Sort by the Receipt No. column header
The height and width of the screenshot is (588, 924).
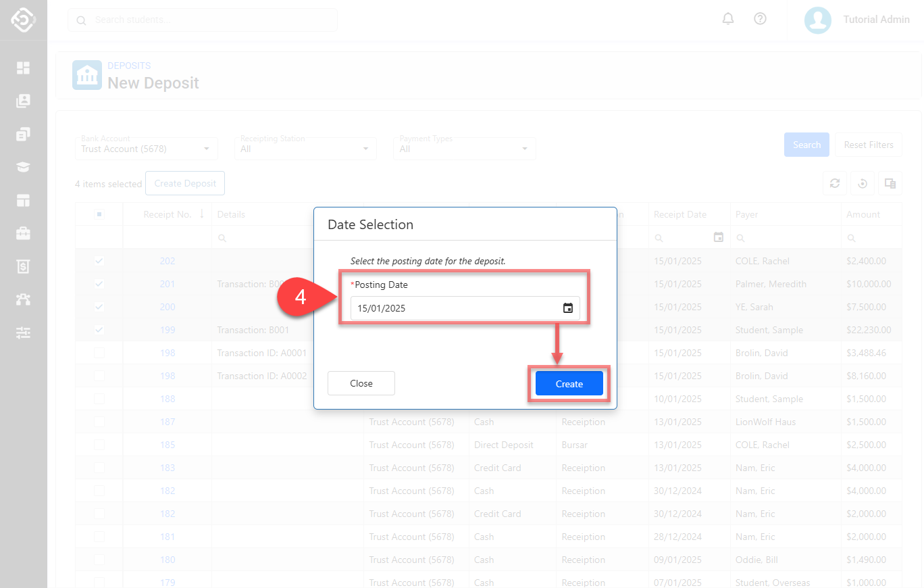[168, 214]
